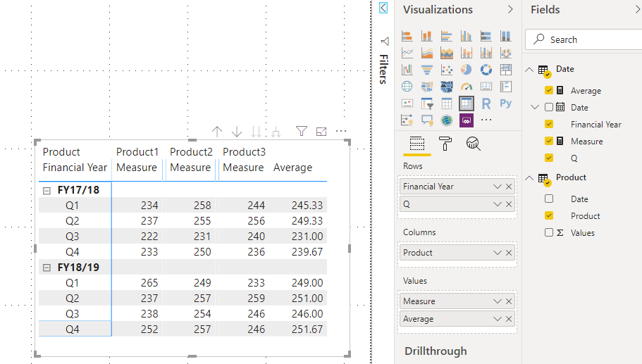Check the Date field under Product table

pos(549,199)
